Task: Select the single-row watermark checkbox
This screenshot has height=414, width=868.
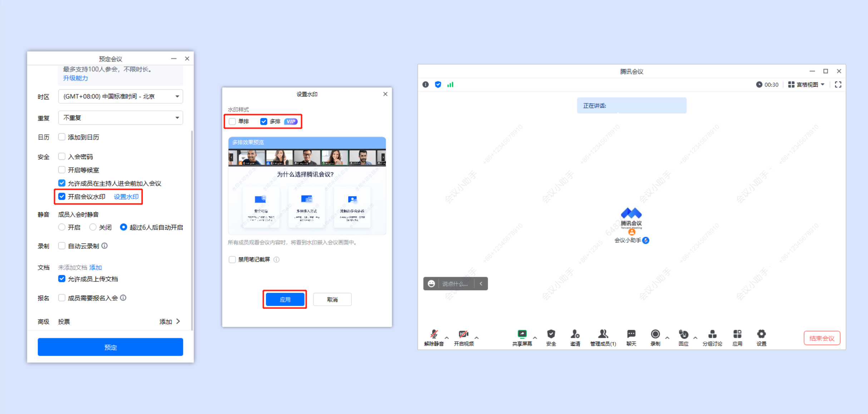Action: tap(232, 122)
